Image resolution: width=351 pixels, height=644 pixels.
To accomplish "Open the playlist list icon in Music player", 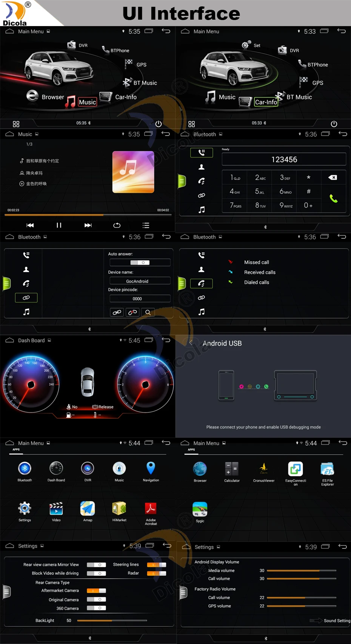I will (x=146, y=225).
